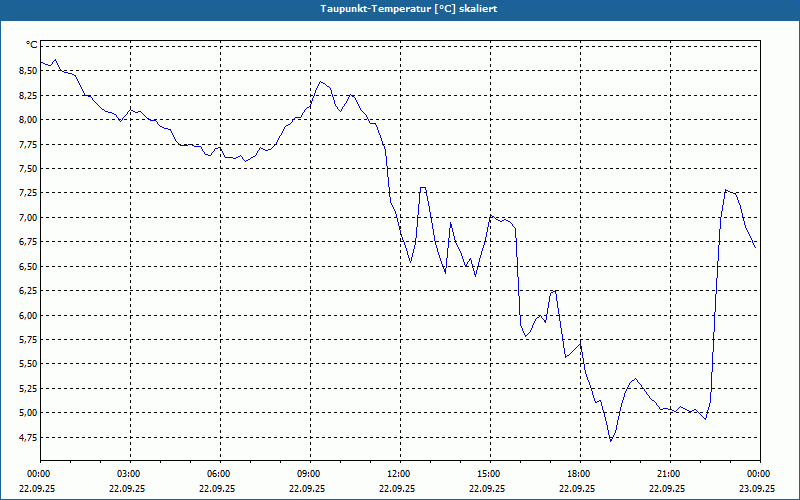Click the y-axis value 8,00
Viewport: 800px width, 500px height.
(x=28, y=120)
